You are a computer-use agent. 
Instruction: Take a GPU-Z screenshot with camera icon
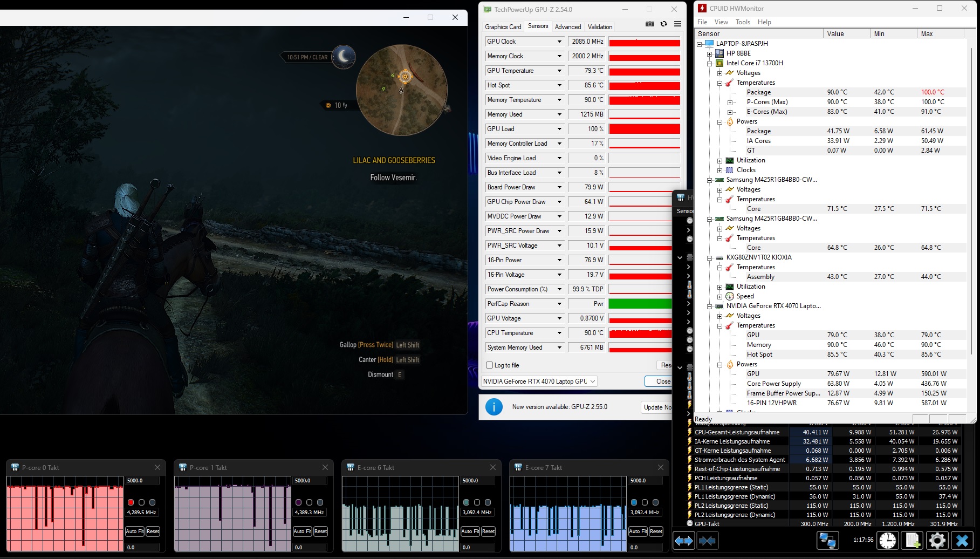pyautogui.click(x=650, y=24)
